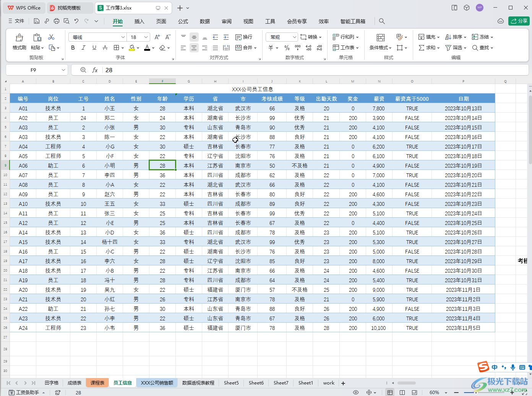Open the File (文件) menu
This screenshot has width=532, height=396.
16,21
